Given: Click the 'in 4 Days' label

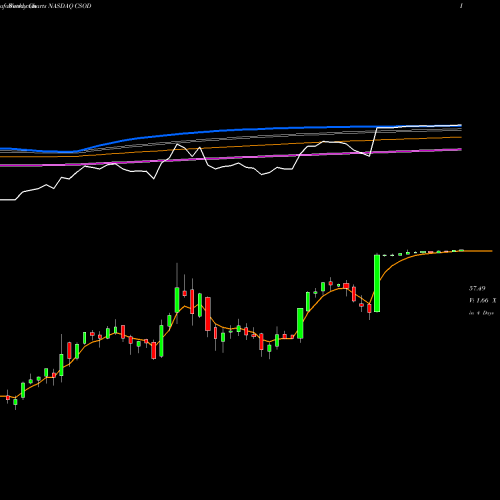Looking at the screenshot, I should click(x=481, y=313).
